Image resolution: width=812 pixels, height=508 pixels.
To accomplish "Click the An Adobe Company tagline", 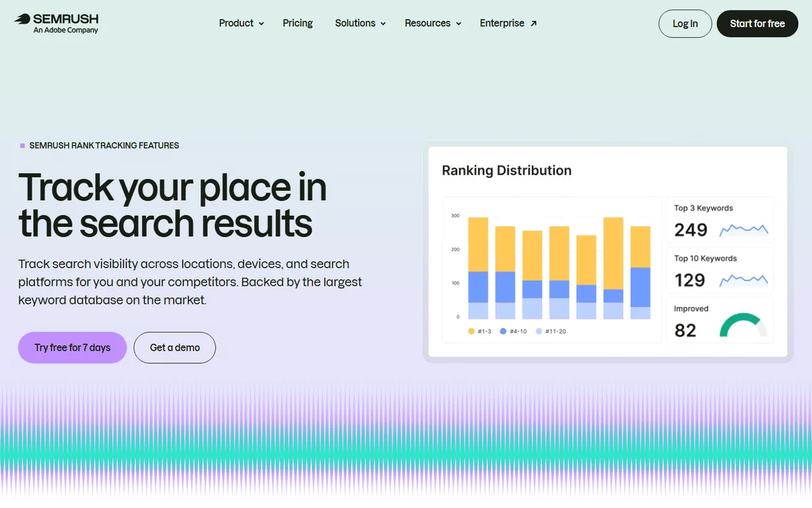I will pos(66,30).
